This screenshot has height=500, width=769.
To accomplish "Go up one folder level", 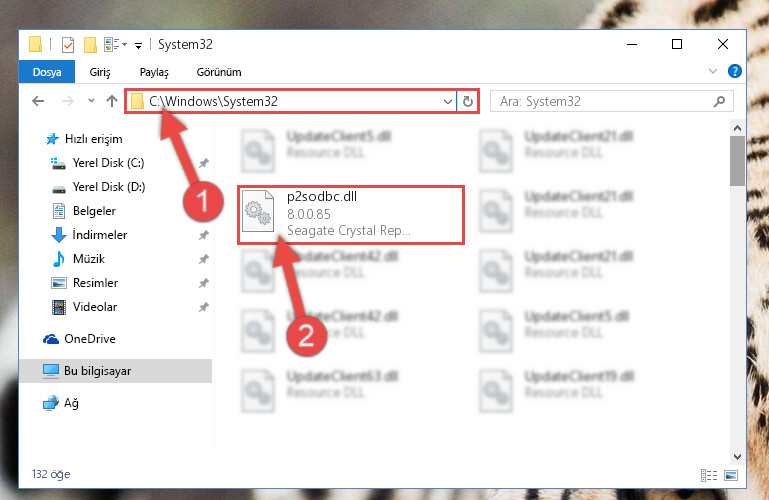I will 112,101.
